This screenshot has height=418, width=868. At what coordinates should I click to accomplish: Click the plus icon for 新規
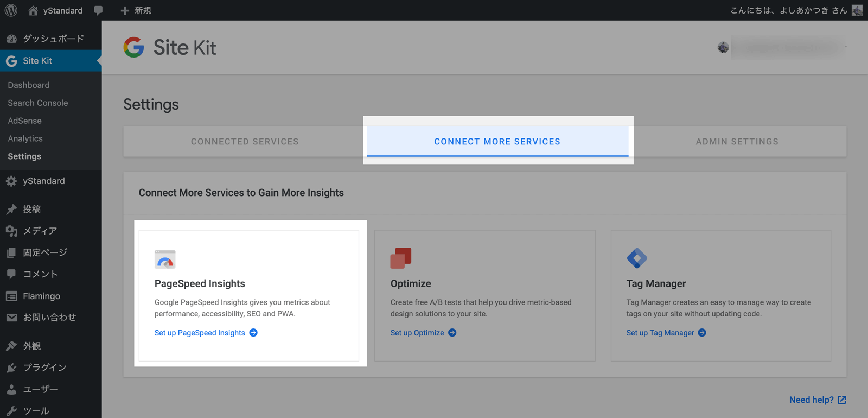(x=125, y=10)
